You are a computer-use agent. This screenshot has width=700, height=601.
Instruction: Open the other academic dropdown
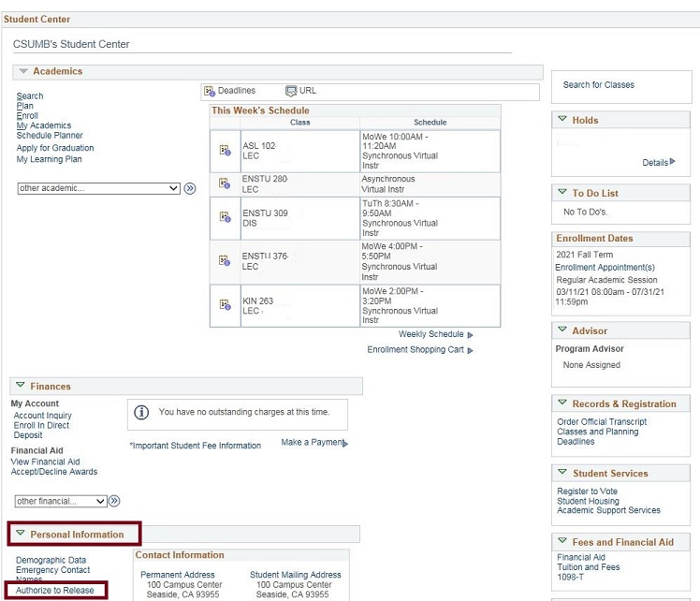(98, 188)
